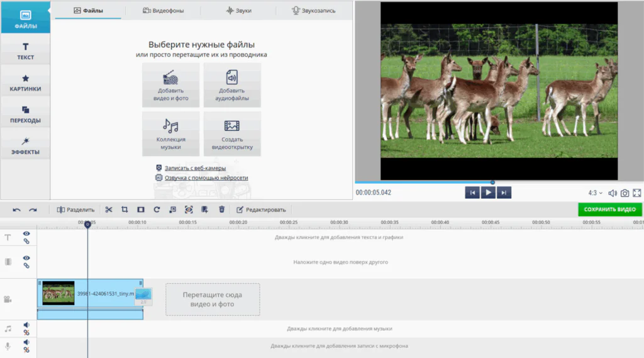This screenshot has height=358, width=644.
Task: Click the Записать с веб-камеры link
Action: point(195,168)
